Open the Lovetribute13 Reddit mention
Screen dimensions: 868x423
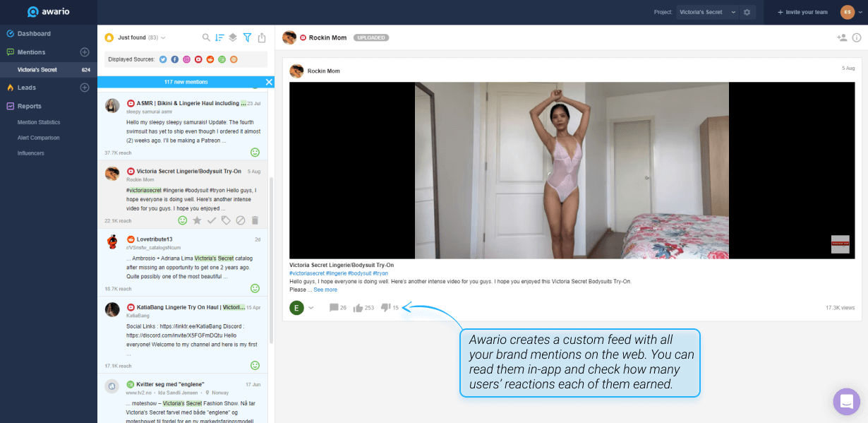[183, 262]
